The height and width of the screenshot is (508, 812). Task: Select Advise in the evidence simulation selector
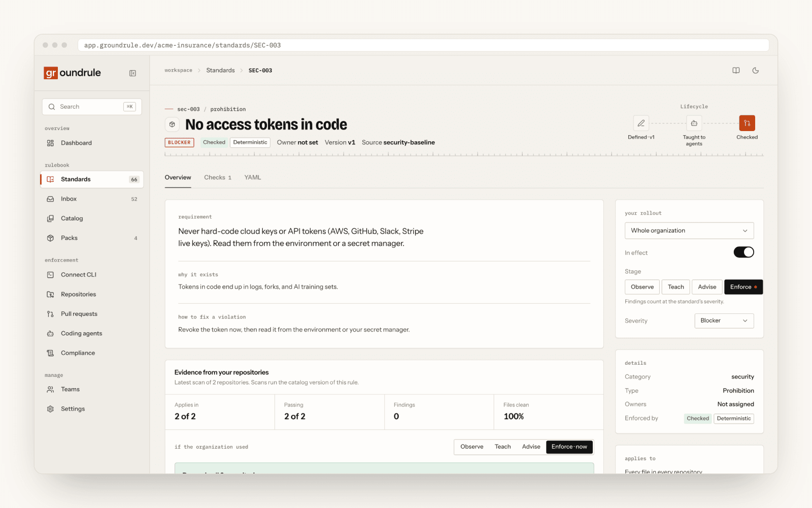coord(531,447)
